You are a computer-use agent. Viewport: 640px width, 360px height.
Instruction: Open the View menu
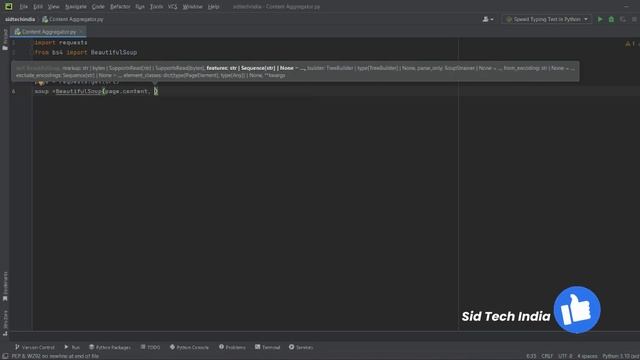click(53, 7)
